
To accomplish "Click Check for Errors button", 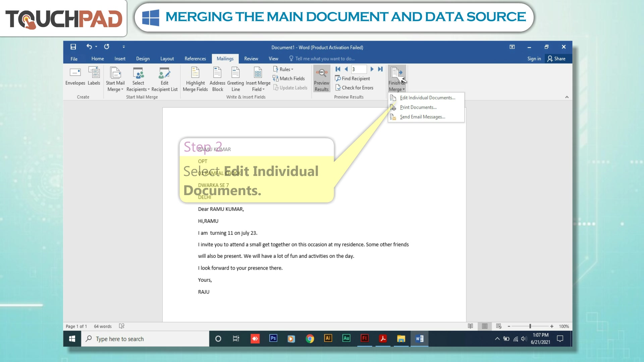I will (x=354, y=88).
